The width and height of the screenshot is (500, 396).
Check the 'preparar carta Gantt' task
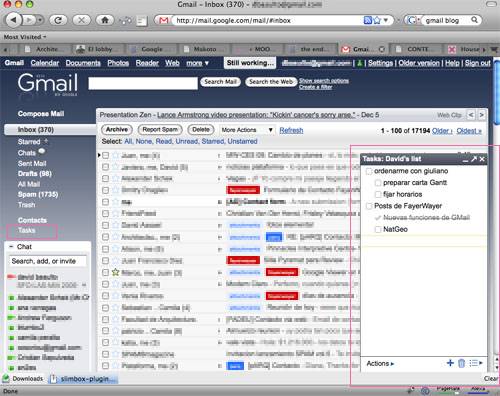click(x=378, y=183)
